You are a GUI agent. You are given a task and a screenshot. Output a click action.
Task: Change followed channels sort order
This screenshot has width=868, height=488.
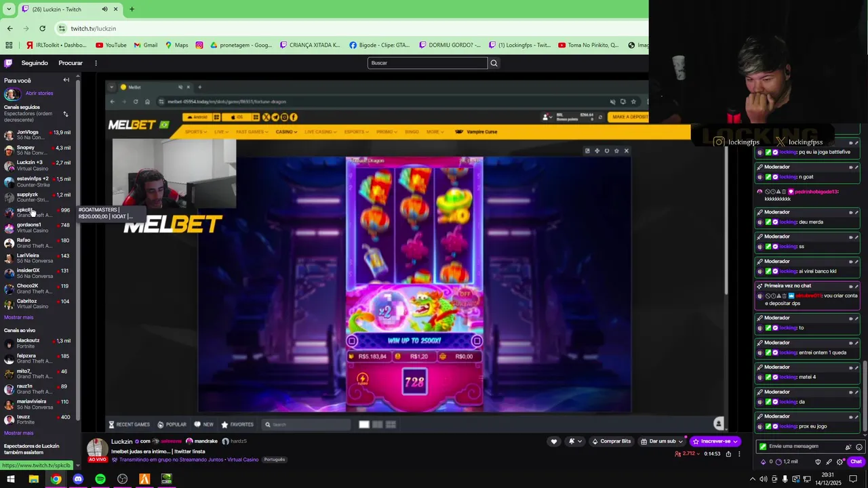tap(66, 114)
